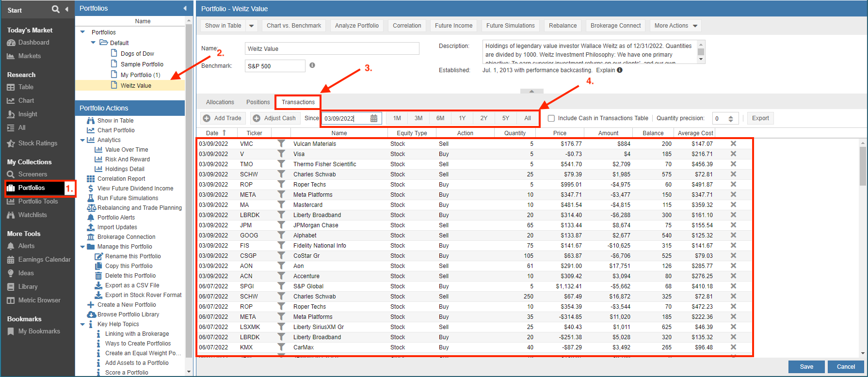Click filter icon on Thermo Fisher Scientific row
The width and height of the screenshot is (868, 377).
tap(281, 164)
